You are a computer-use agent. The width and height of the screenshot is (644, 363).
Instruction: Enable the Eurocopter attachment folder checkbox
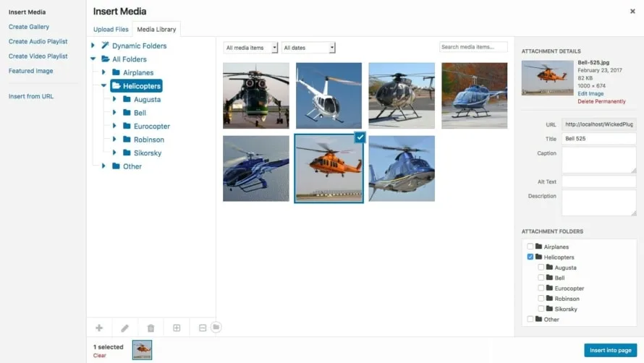click(541, 288)
